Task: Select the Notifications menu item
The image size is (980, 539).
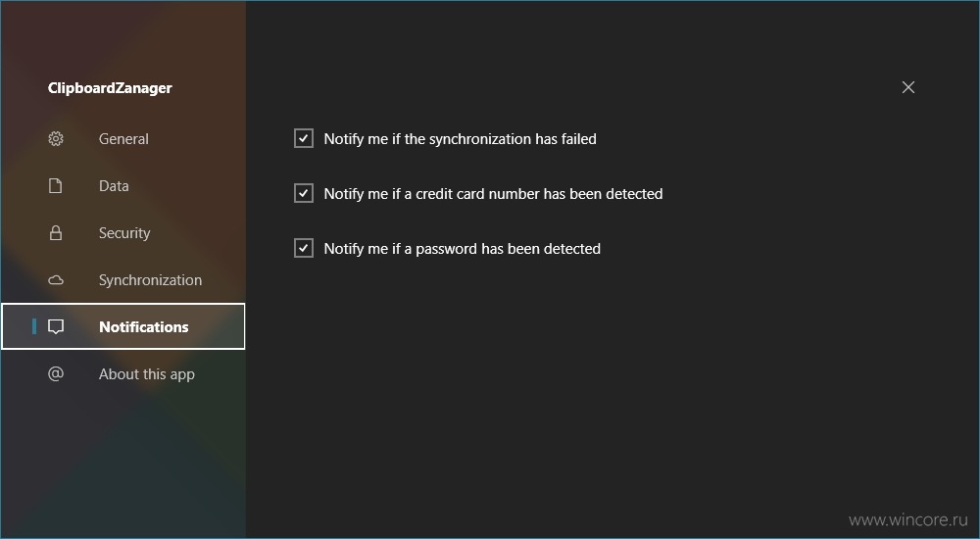Action: [x=122, y=326]
